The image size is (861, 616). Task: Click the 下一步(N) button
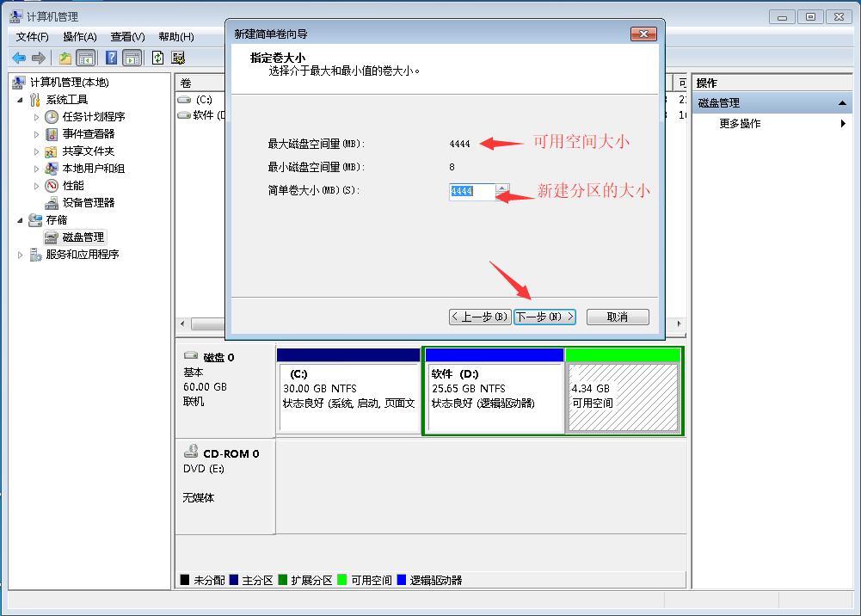[544, 317]
